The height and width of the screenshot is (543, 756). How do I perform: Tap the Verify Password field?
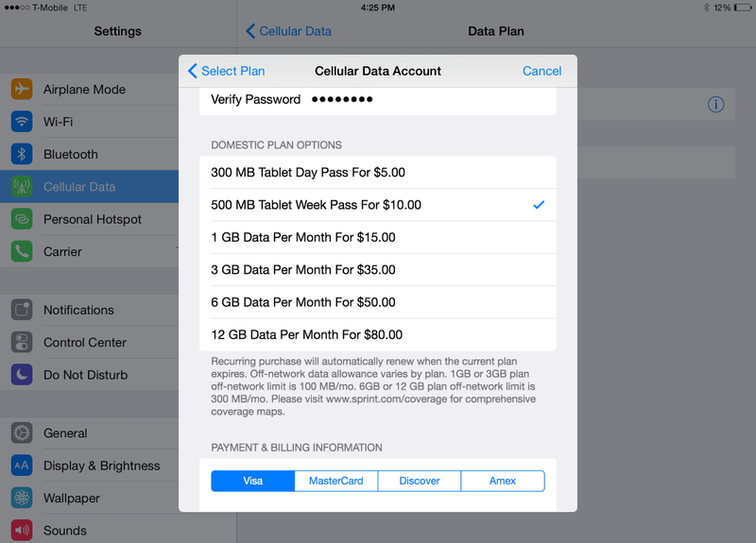[378, 100]
